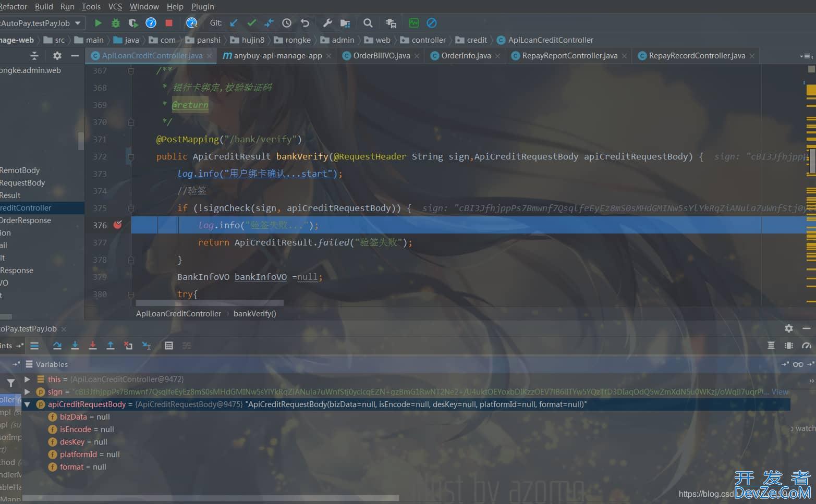The width and height of the screenshot is (816, 504).
Task: Open the Build menu
Action: click(x=44, y=6)
